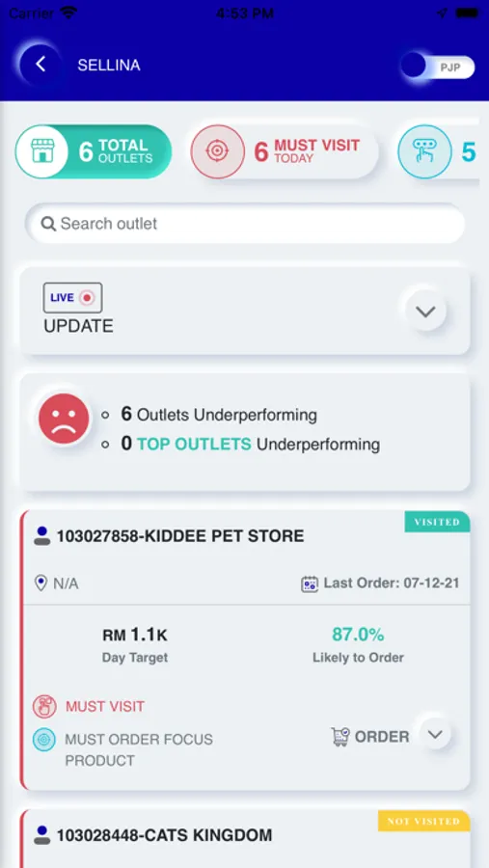
Task: Select the blue hand-tap icon tab
Action: (424, 151)
